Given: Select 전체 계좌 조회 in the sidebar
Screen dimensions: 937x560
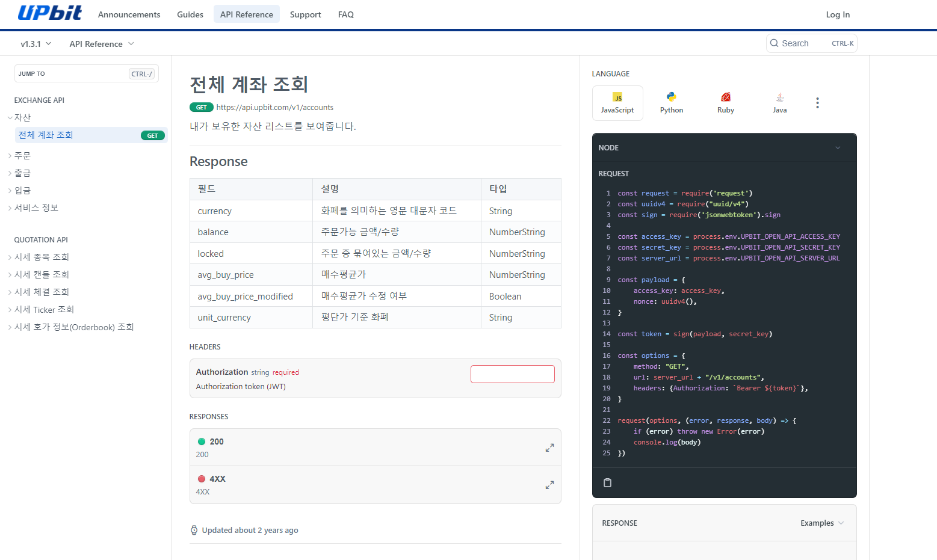Looking at the screenshot, I should click(91, 135).
